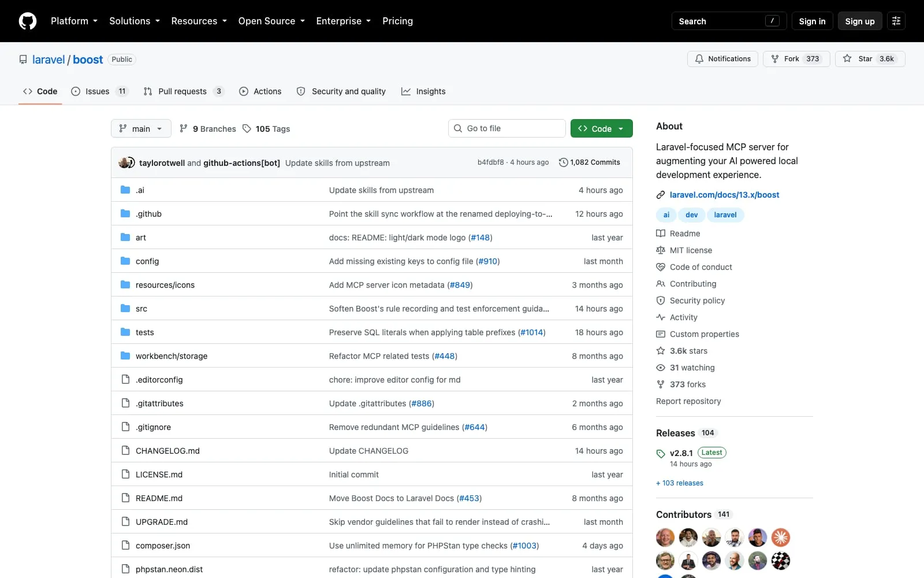The height and width of the screenshot is (578, 924).
Task: Select the Code tab
Action: tap(40, 91)
